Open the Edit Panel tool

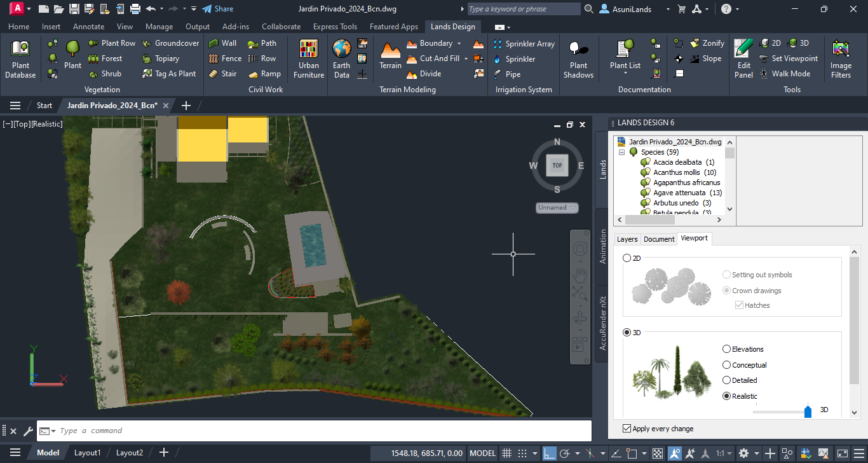click(x=743, y=59)
